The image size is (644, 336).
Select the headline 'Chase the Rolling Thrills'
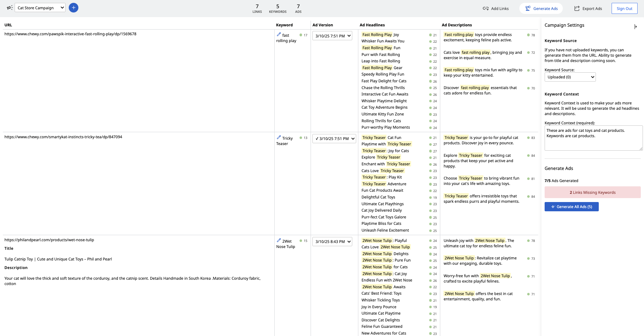(x=383, y=88)
